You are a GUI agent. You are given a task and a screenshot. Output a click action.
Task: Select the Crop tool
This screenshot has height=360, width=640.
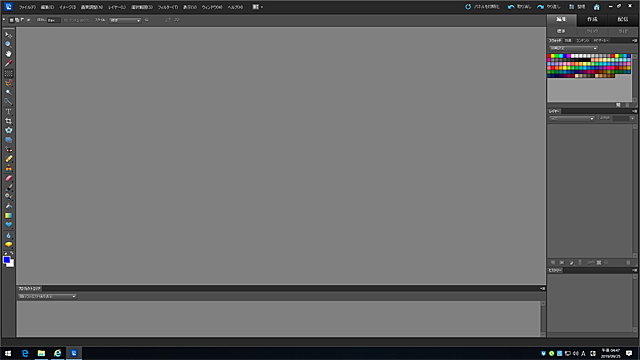[x=8, y=121]
